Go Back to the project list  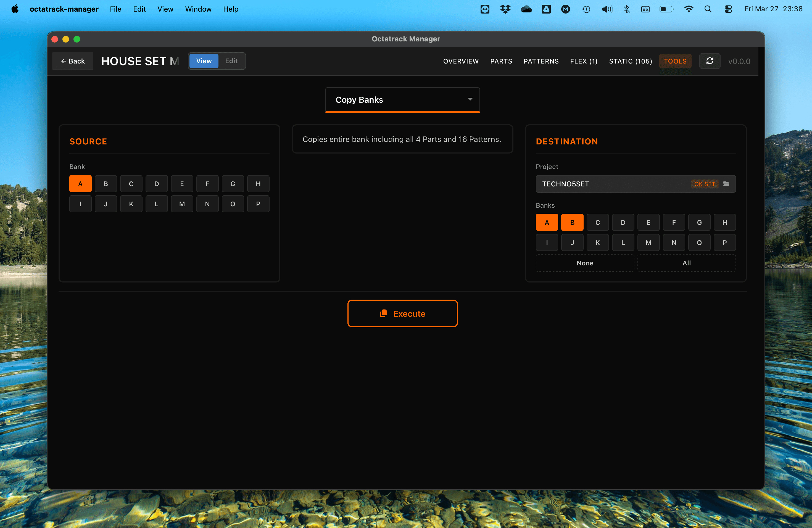73,61
